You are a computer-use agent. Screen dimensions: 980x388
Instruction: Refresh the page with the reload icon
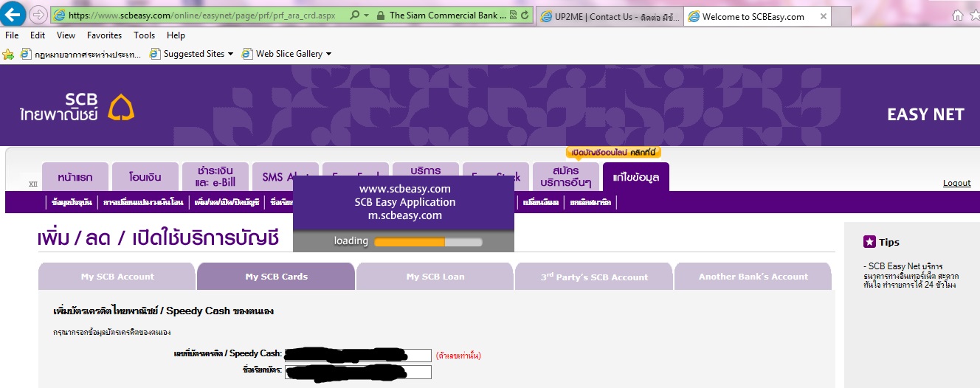tap(525, 15)
